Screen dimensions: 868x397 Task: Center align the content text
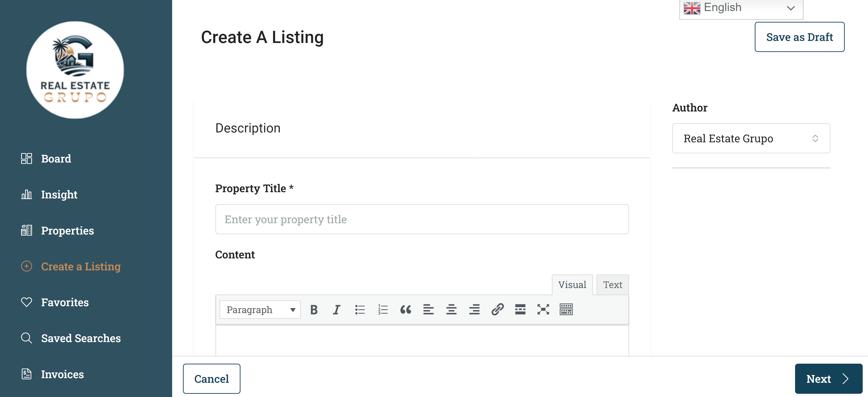[451, 309]
